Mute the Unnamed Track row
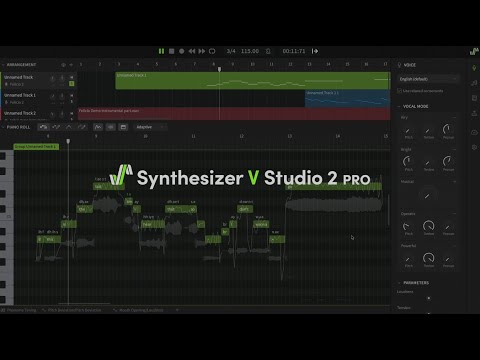Image resolution: width=480 pixels, height=360 pixels. coord(71,77)
